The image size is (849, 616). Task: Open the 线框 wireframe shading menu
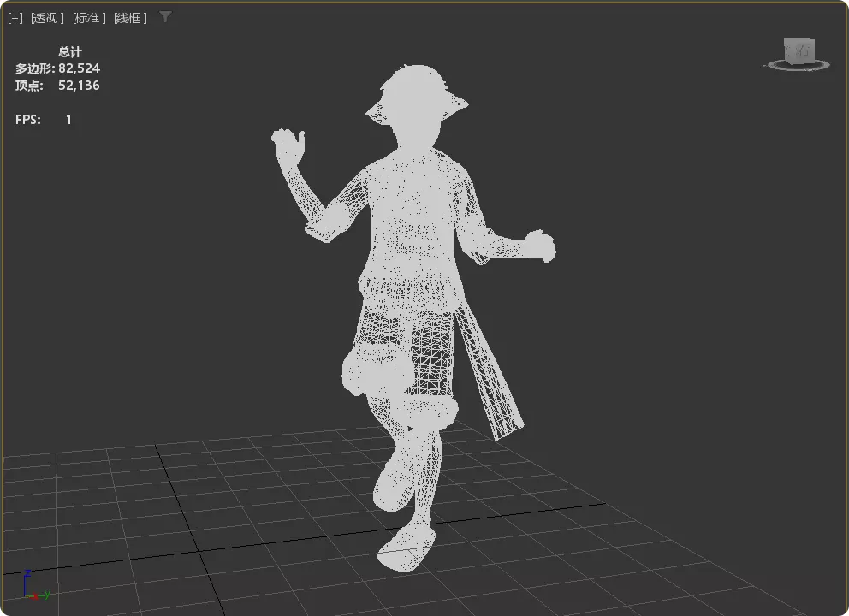click(130, 18)
